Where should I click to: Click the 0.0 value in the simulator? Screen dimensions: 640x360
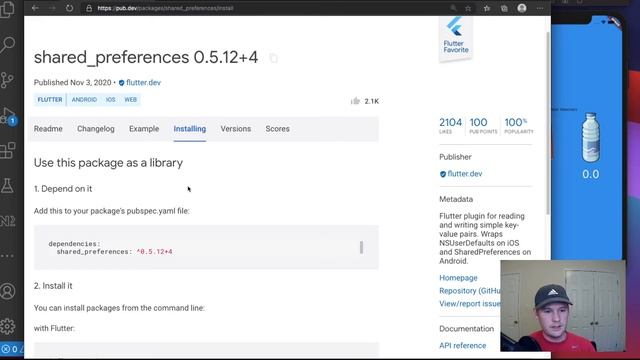tap(591, 174)
